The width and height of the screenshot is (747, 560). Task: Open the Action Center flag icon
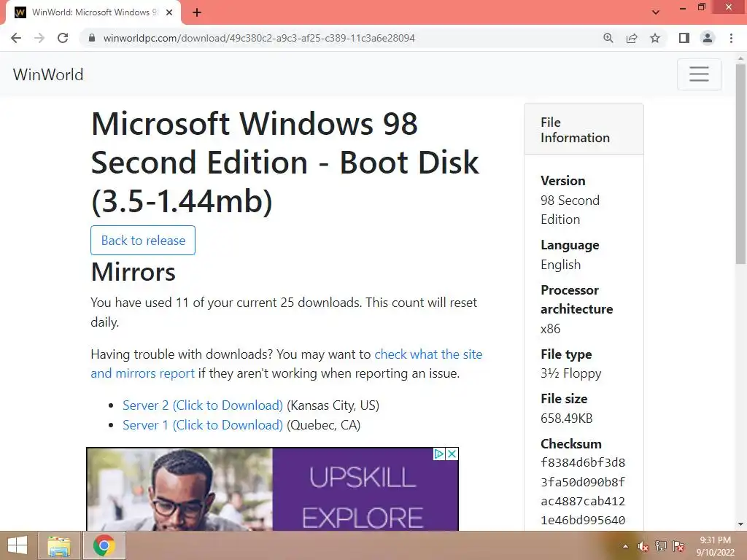pos(678,546)
